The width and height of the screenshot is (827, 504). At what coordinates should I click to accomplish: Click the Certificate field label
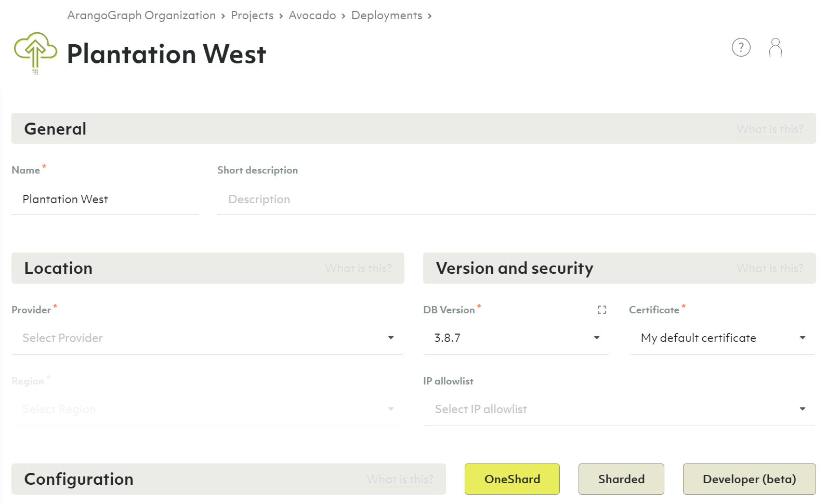click(x=654, y=310)
